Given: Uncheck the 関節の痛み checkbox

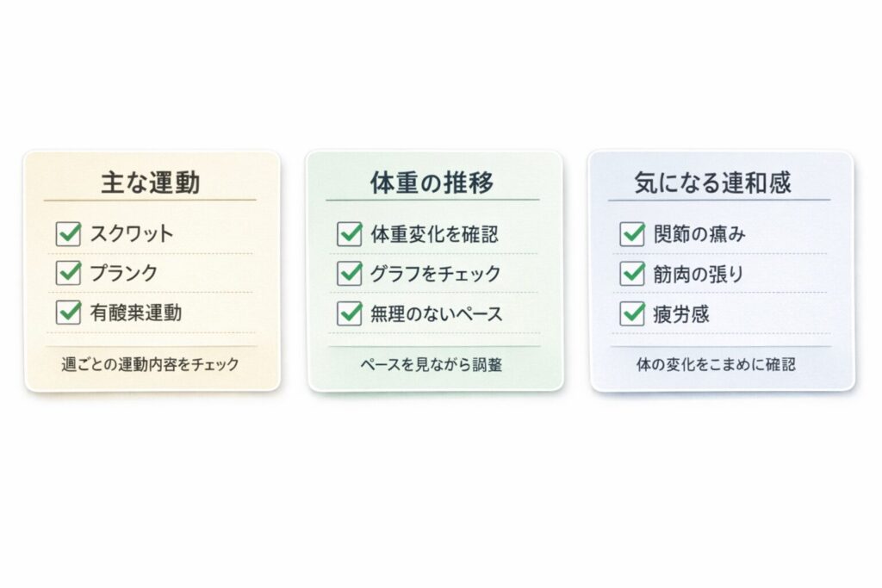Looking at the screenshot, I should pyautogui.click(x=632, y=233).
